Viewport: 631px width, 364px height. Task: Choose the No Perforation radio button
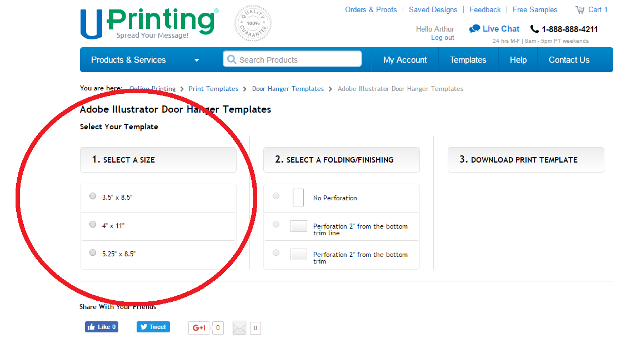(x=276, y=196)
